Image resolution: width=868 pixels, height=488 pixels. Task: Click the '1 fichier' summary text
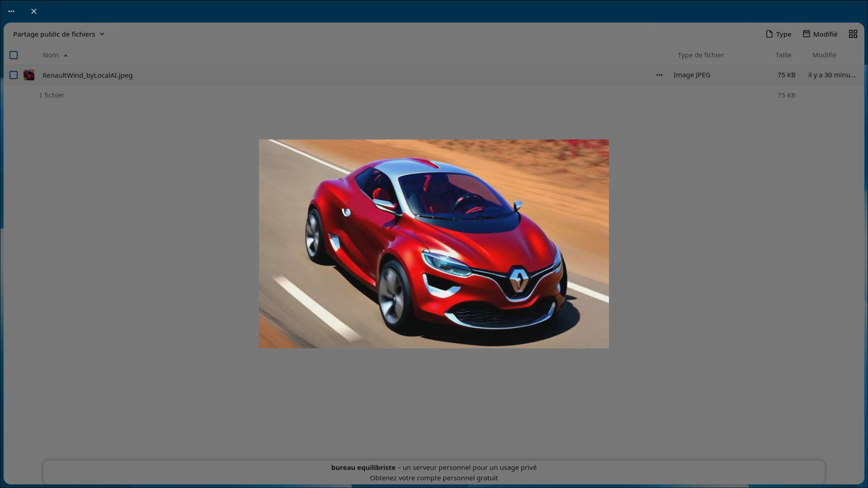click(52, 95)
